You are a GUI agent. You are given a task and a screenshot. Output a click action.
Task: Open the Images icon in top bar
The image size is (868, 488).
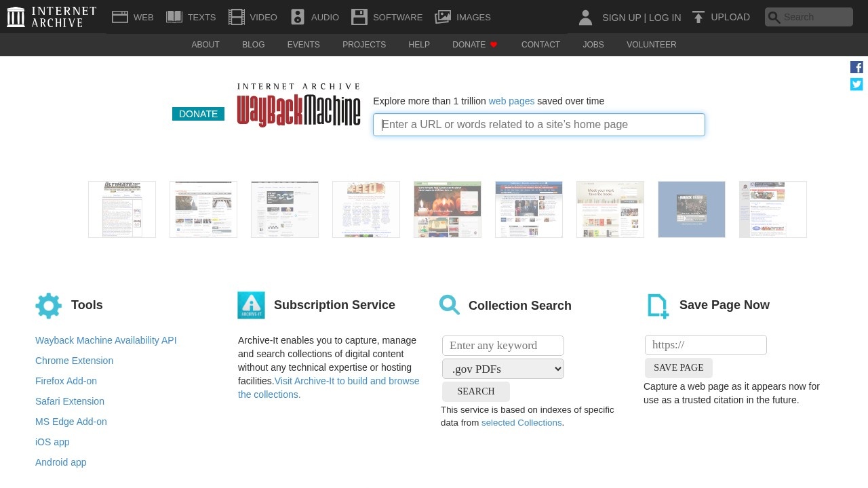tap(443, 17)
